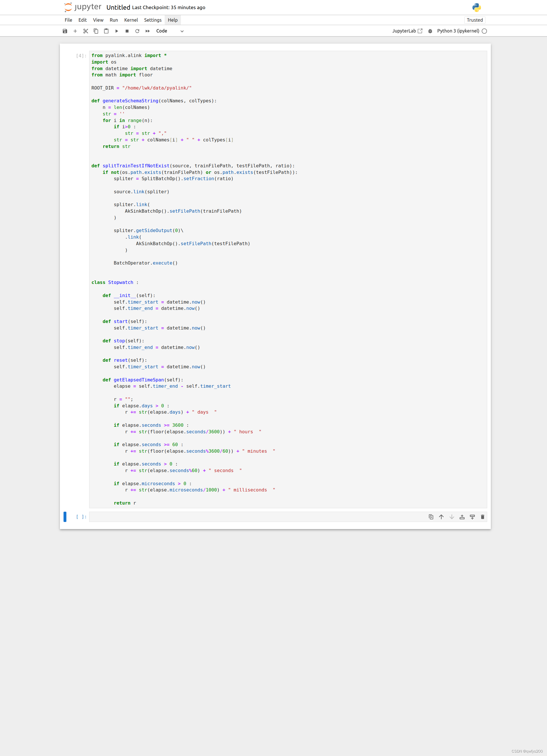Open notebook in JupyterLab link

[407, 31]
